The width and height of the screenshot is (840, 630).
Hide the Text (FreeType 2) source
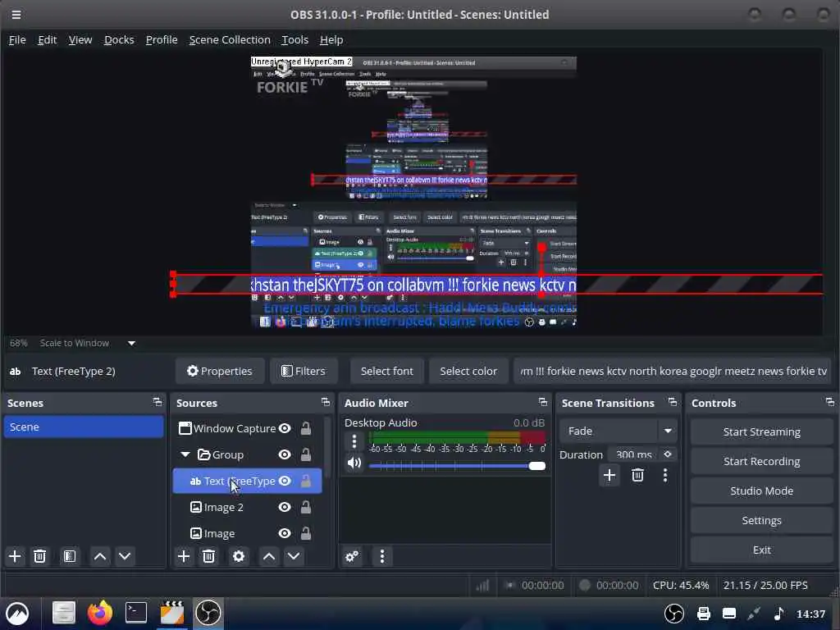pyautogui.click(x=285, y=481)
